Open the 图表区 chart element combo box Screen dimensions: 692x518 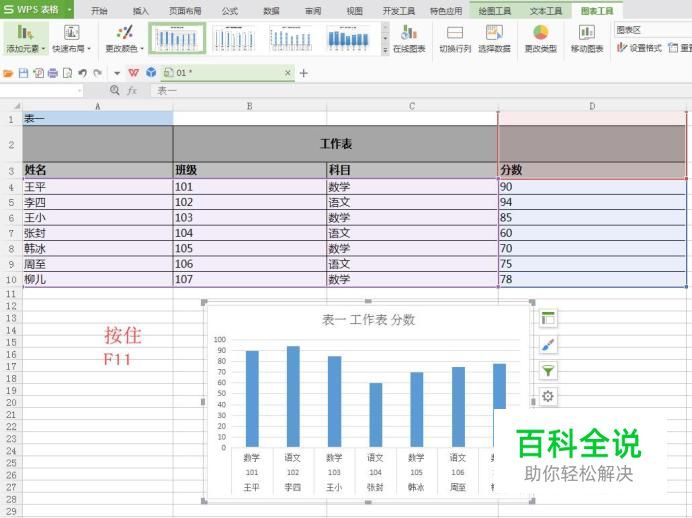tap(653, 30)
